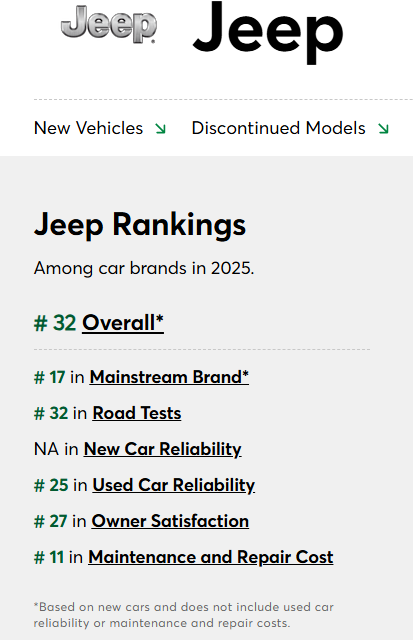
Task: Click the # 25 used car rank number
Action: (51, 485)
